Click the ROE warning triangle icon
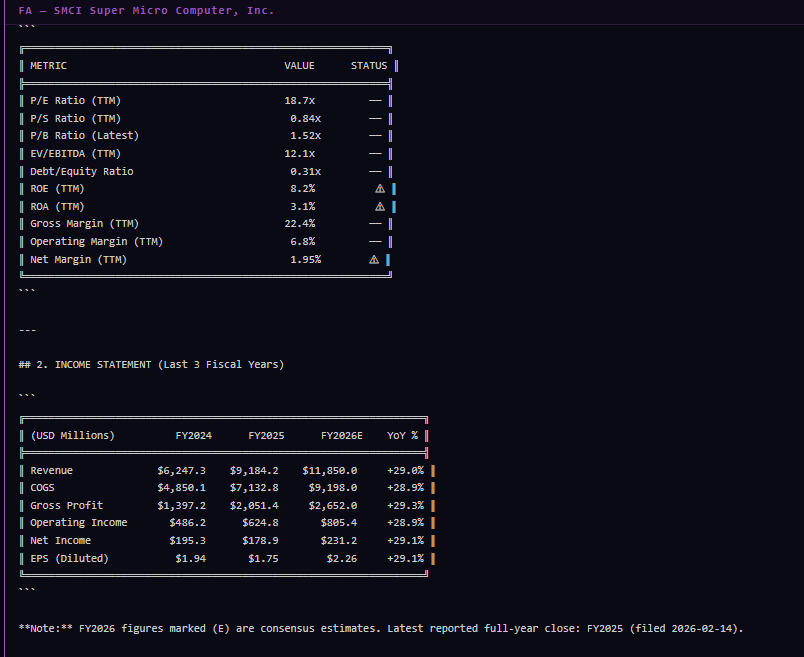 point(380,189)
